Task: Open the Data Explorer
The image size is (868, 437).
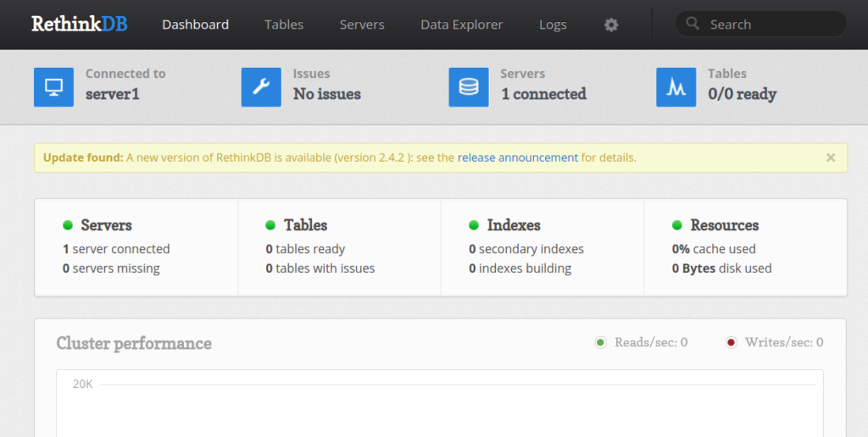Action: point(462,25)
